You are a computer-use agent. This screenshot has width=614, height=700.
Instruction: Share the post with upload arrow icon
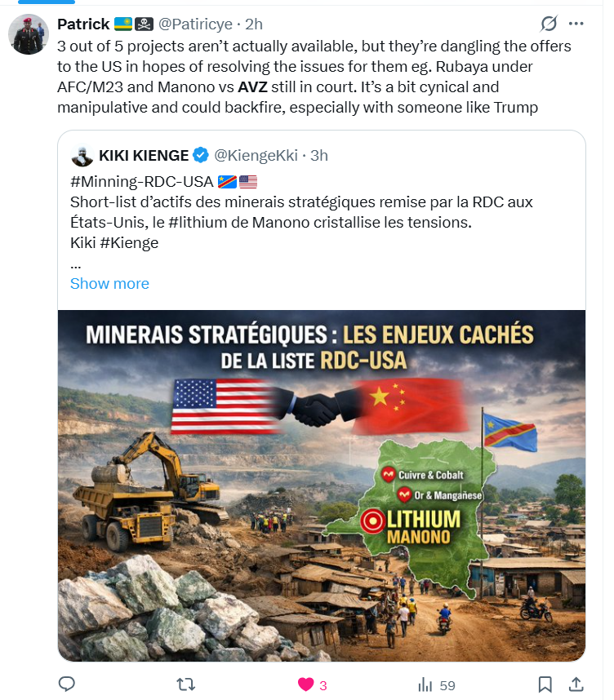pos(575,684)
